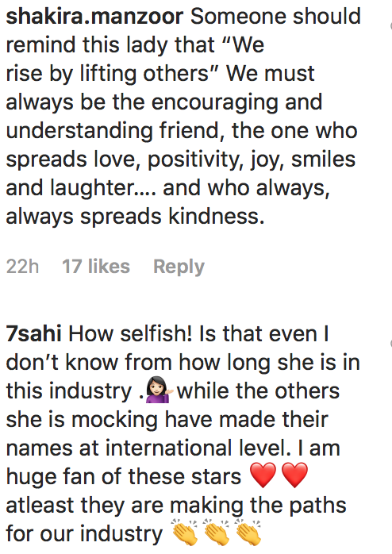392x554 pixels.
Task: Click the 22h comment timestamp
Action: (x=22, y=266)
